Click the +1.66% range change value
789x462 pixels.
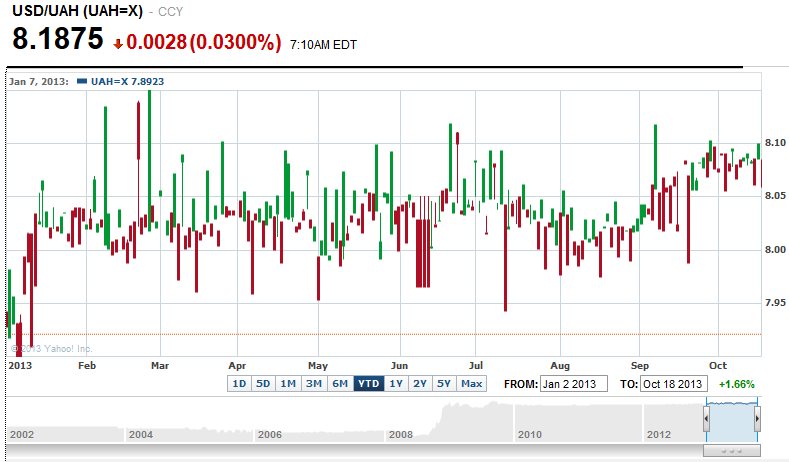737,384
